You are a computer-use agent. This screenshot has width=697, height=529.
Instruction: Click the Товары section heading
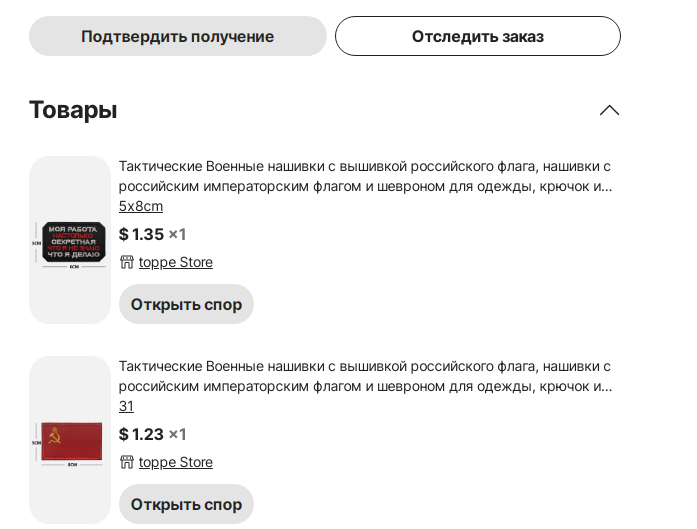[73, 110]
